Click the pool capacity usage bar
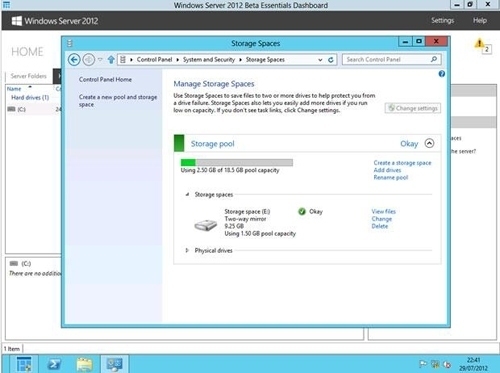 coord(237,162)
